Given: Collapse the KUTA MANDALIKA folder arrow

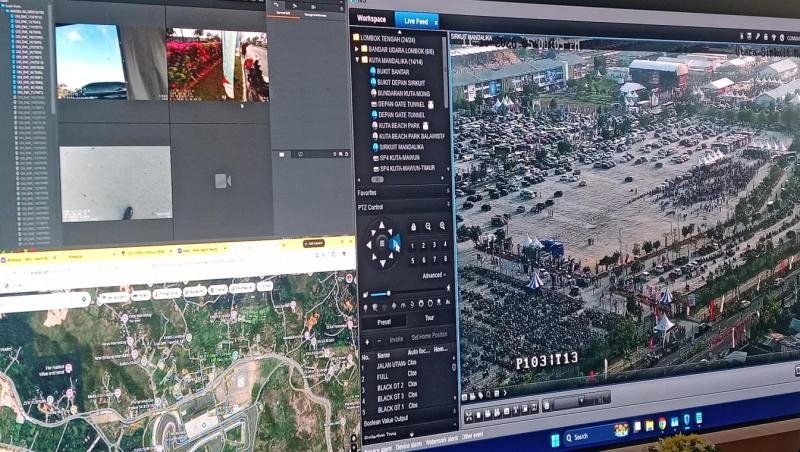Looking at the screenshot, I should (x=357, y=60).
